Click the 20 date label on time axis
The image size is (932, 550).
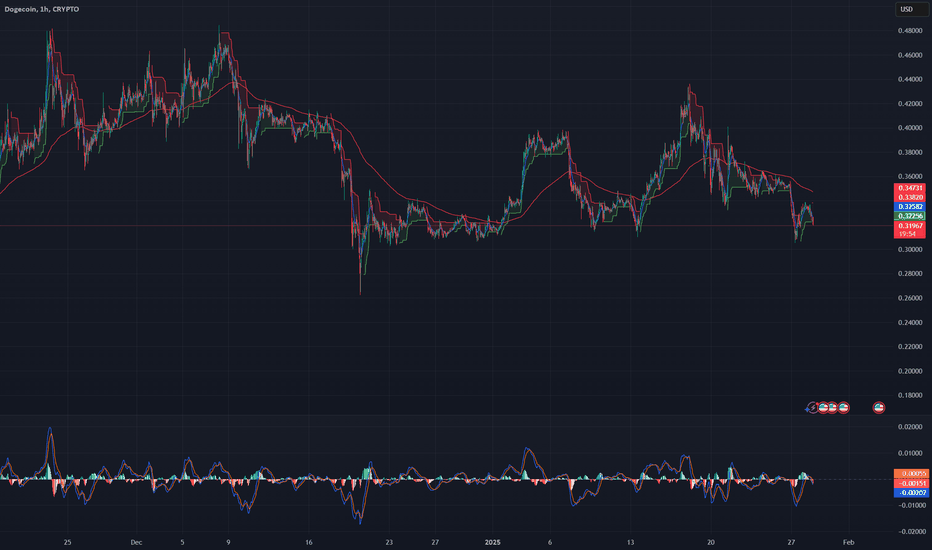tap(711, 542)
